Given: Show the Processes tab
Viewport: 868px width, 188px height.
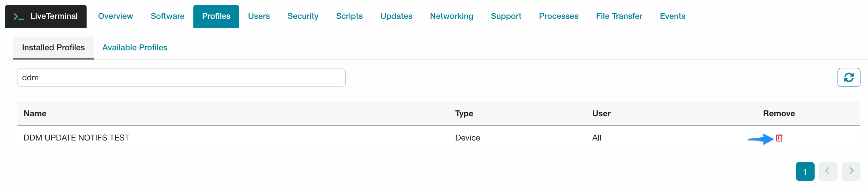Looking at the screenshot, I should [x=559, y=16].
